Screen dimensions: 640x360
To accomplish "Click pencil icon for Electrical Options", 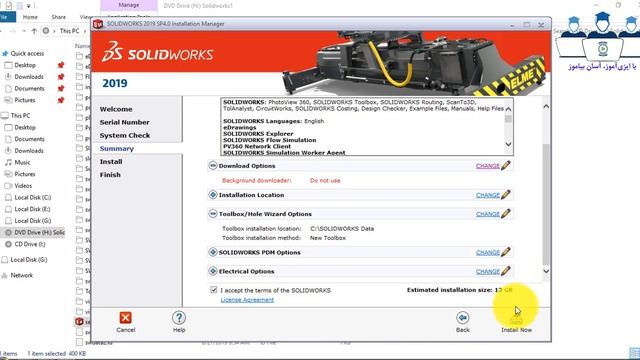I will click(506, 271).
